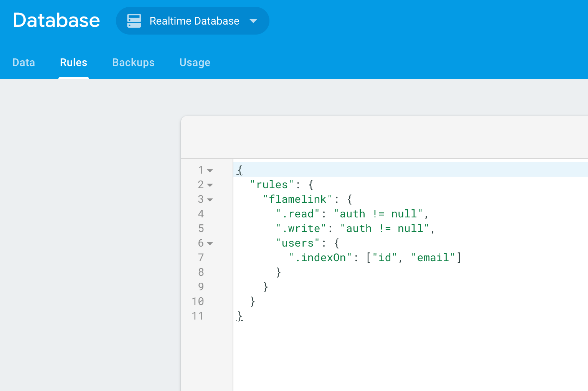This screenshot has width=588, height=391.
Task: Select line number 7 in the gutter
Action: pos(201,257)
